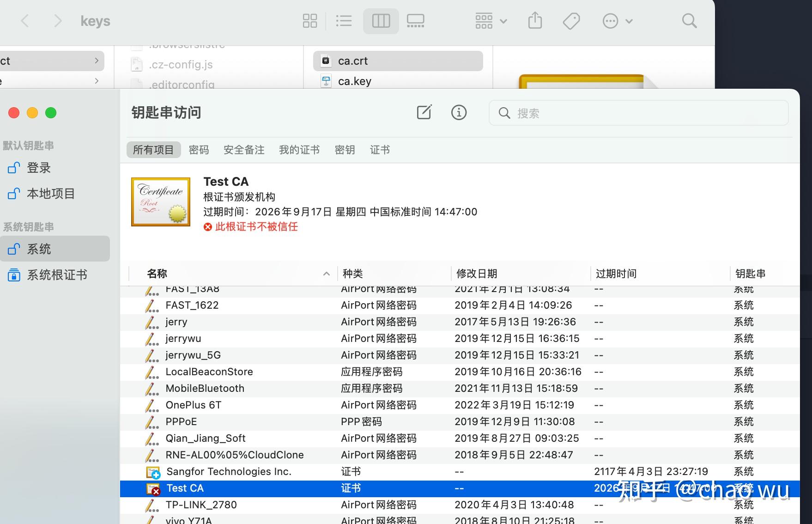Open the info panel in 钥匙串访问

pos(459,112)
